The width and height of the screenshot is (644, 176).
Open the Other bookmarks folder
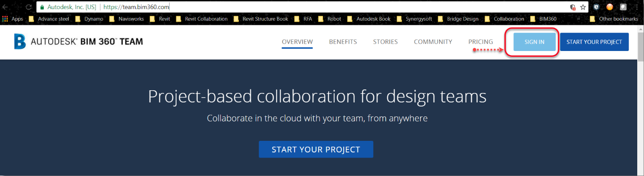click(x=614, y=19)
